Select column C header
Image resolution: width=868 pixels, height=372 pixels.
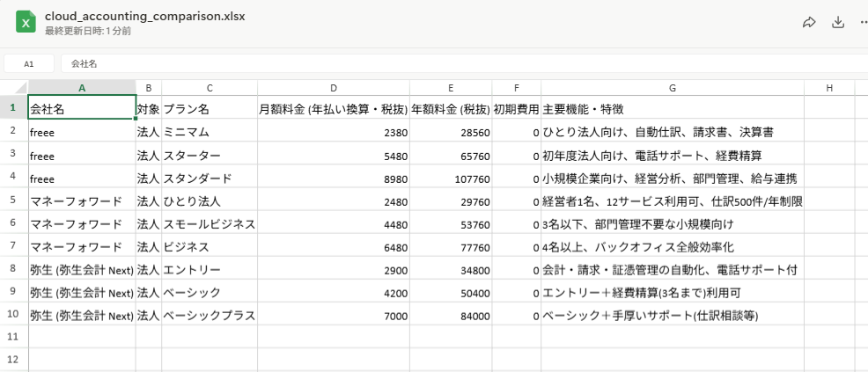pyautogui.click(x=210, y=87)
